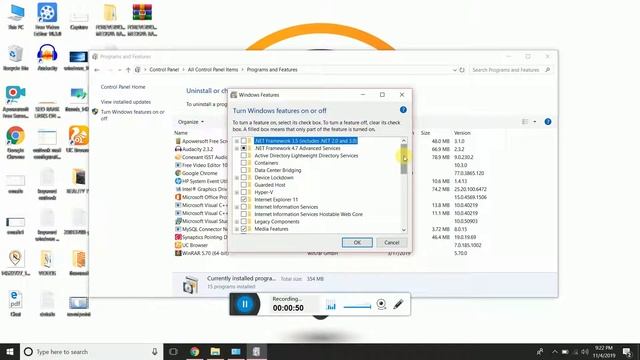Screen dimensions: 640x360
Task: Open the PDF file icon on the desktop
Action: [16, 303]
